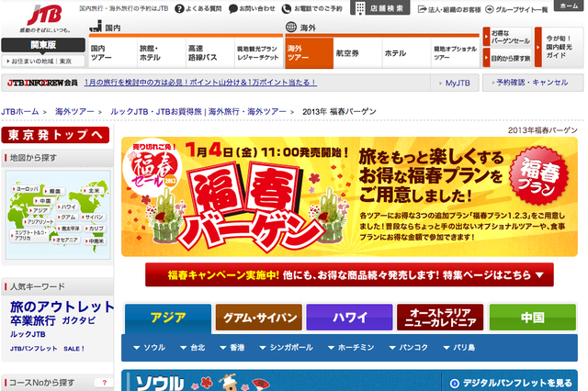Open MyJTB button
Screen dimensions: 588x391
pos(455,84)
